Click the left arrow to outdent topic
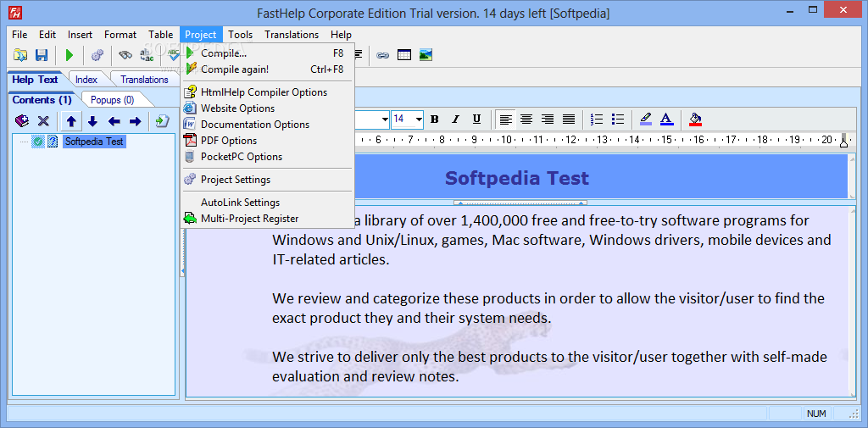 point(114,120)
